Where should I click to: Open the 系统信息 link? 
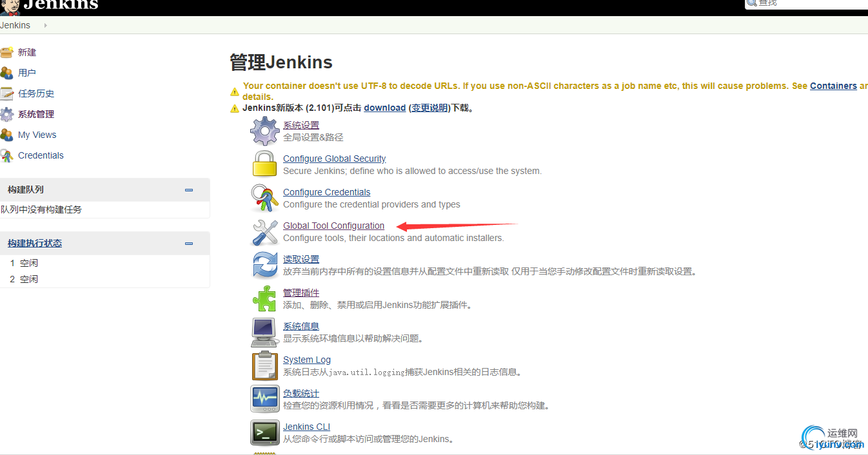click(301, 326)
